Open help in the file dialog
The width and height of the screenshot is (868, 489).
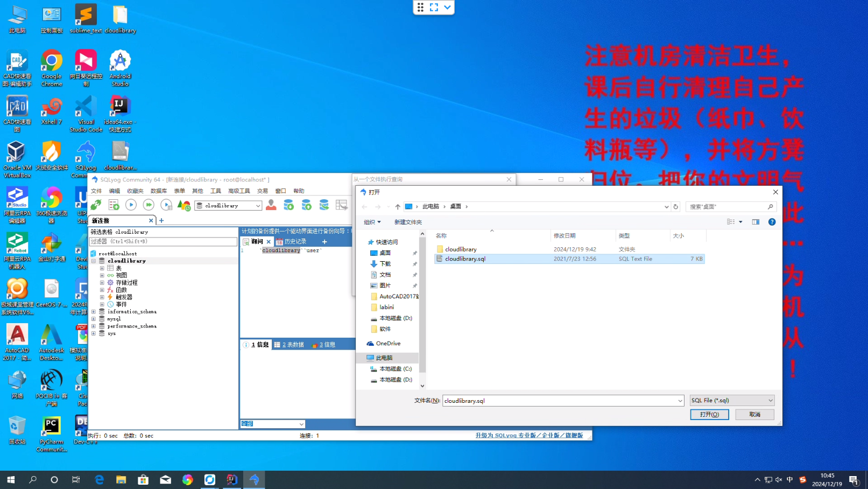point(772,222)
